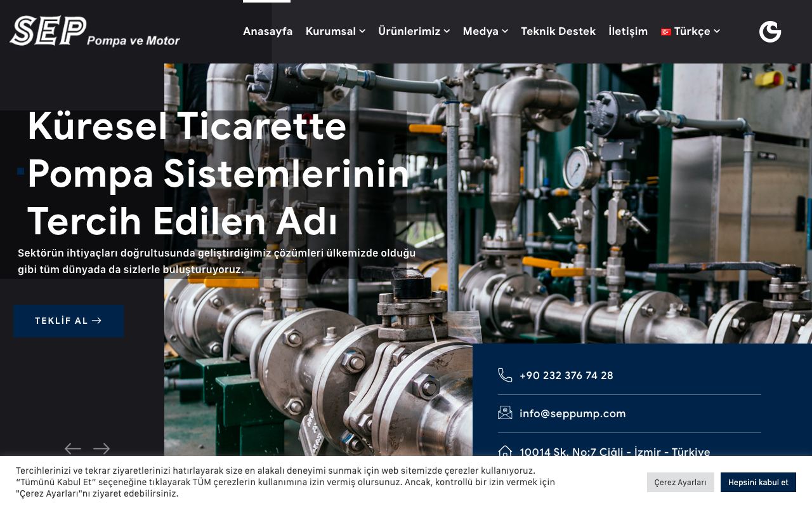Open Çerez Ayarları cookie settings

[x=681, y=483]
